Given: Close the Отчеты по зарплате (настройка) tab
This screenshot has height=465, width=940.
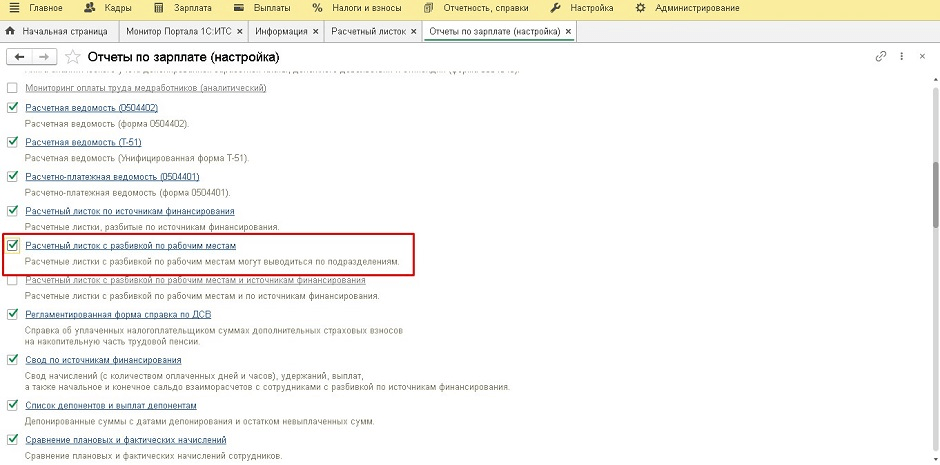Looking at the screenshot, I should [x=568, y=31].
